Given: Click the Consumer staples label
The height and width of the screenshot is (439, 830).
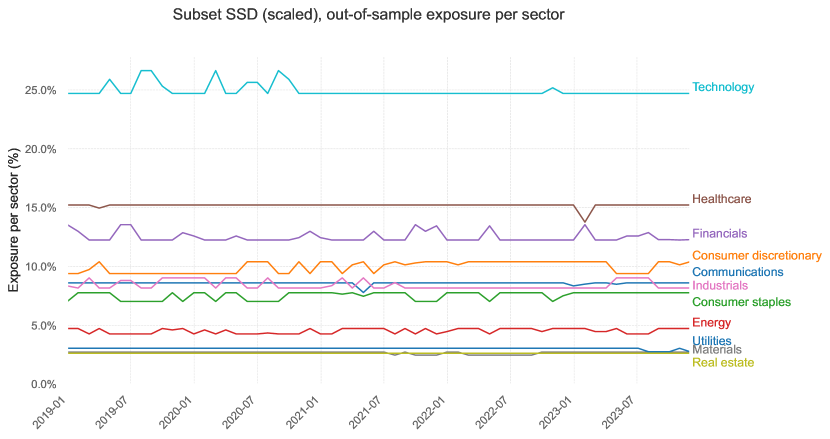Looking at the screenshot, I should coord(741,302).
